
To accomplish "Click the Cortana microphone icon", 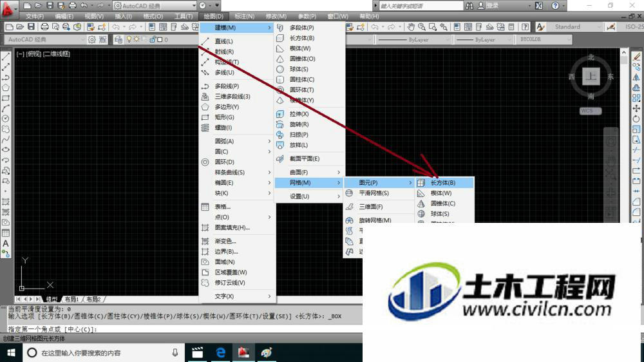I will coord(175,352).
